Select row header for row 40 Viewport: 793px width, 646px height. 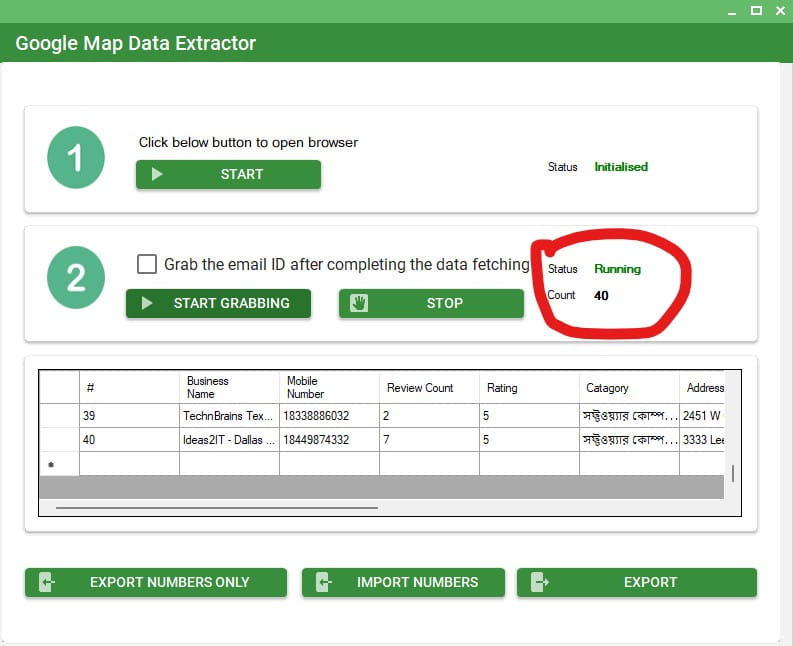point(59,440)
